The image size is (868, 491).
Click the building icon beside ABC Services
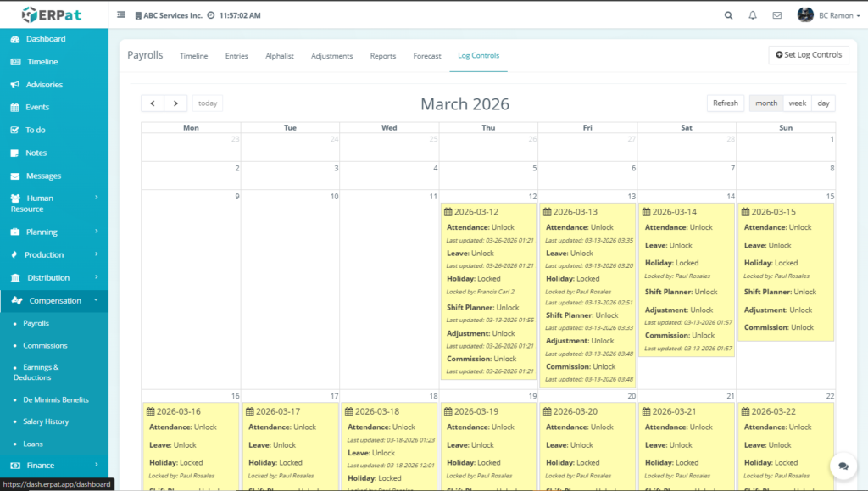coord(138,15)
